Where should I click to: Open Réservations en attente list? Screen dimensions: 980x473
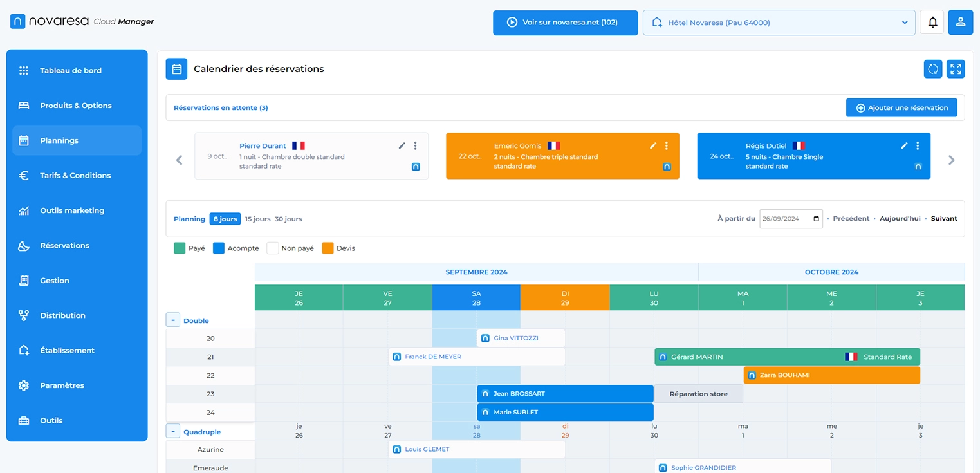(221, 107)
